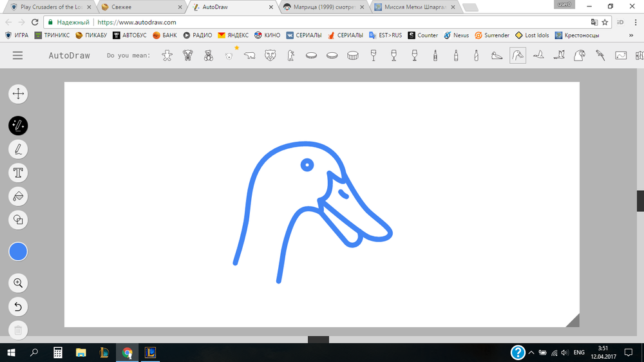Switch to the Play Crusaders tab
The image size is (644, 362).
point(52,7)
